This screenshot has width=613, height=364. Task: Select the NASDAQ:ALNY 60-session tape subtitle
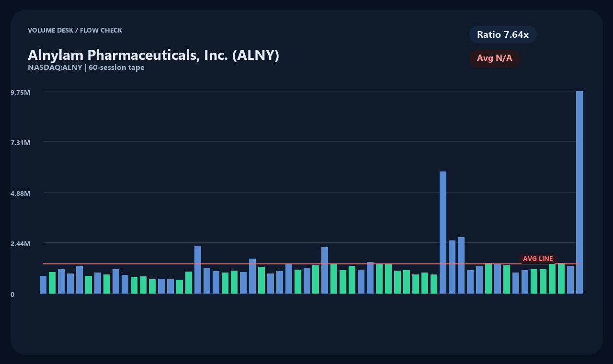(86, 68)
